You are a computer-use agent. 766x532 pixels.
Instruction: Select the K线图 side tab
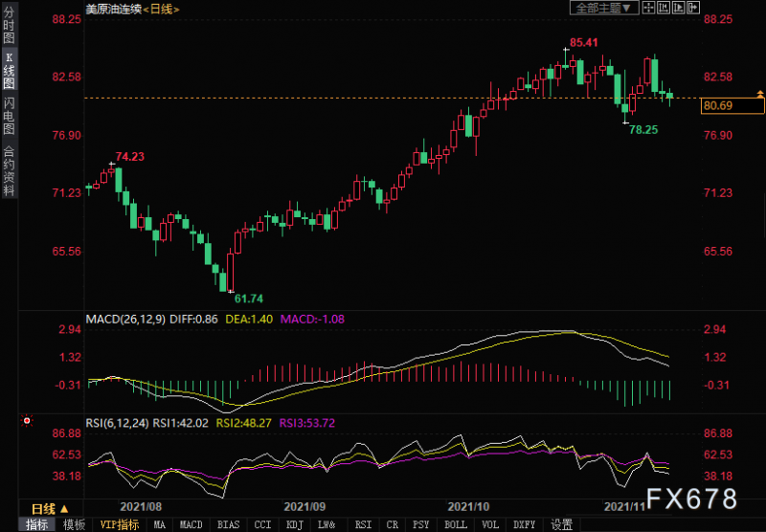pyautogui.click(x=9, y=71)
